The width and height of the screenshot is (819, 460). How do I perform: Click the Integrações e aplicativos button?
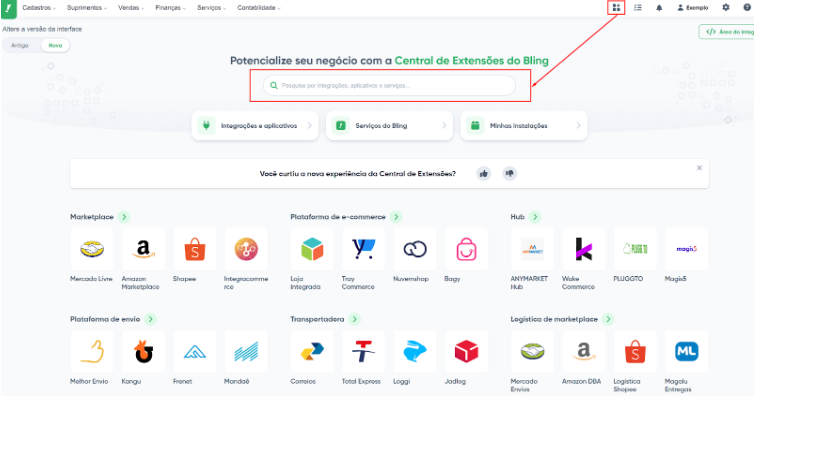(256, 126)
